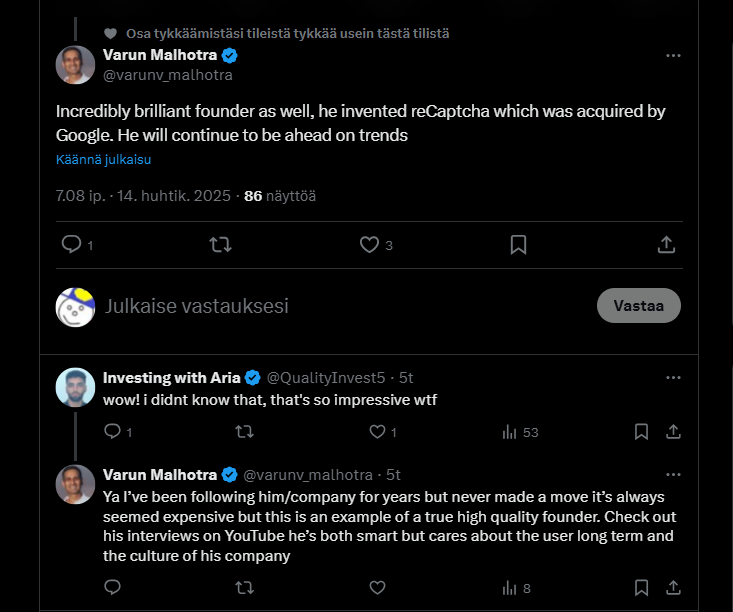
Task: Share the main post via share icon
Action: tap(666, 244)
